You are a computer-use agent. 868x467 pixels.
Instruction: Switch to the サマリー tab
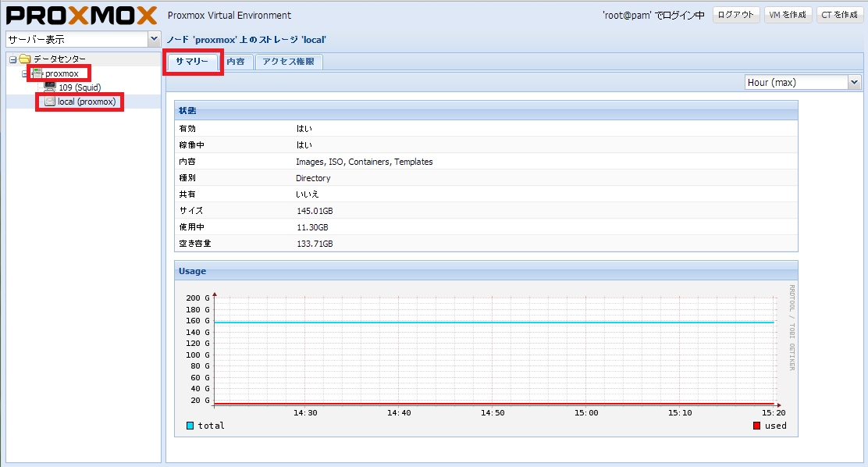pyautogui.click(x=193, y=62)
